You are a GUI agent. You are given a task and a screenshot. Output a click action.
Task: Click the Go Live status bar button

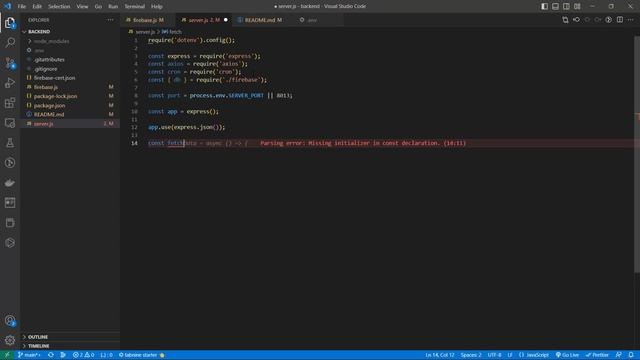click(567, 355)
